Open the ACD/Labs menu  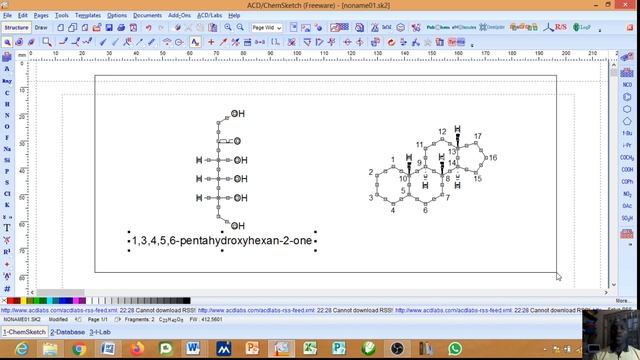[x=209, y=16]
